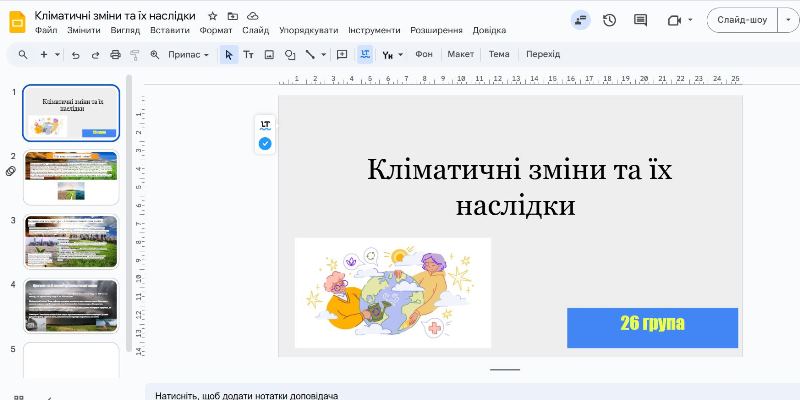
Task: Expand the new slide dropdown arrow
Action: (57, 54)
